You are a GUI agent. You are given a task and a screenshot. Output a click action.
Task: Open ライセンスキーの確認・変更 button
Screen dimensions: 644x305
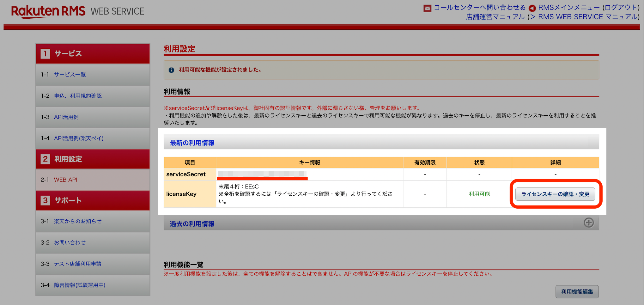click(x=555, y=194)
